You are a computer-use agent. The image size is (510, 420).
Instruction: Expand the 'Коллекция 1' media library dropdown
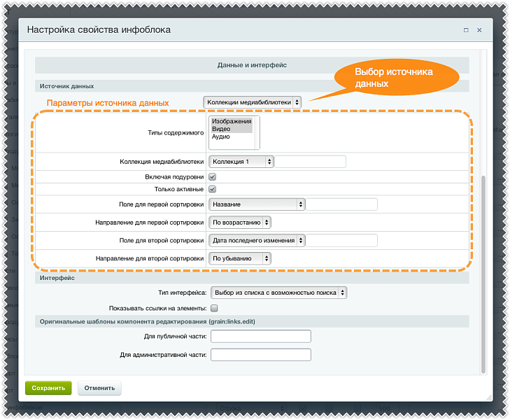241,162
